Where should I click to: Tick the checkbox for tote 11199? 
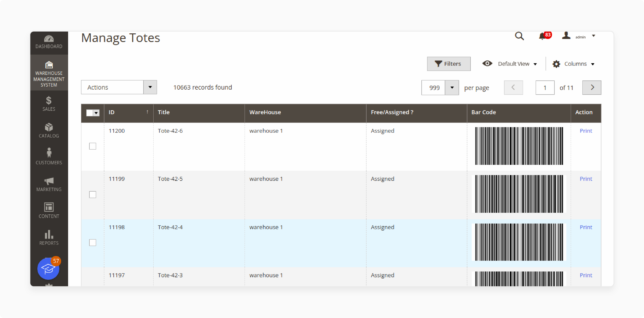[x=93, y=195]
